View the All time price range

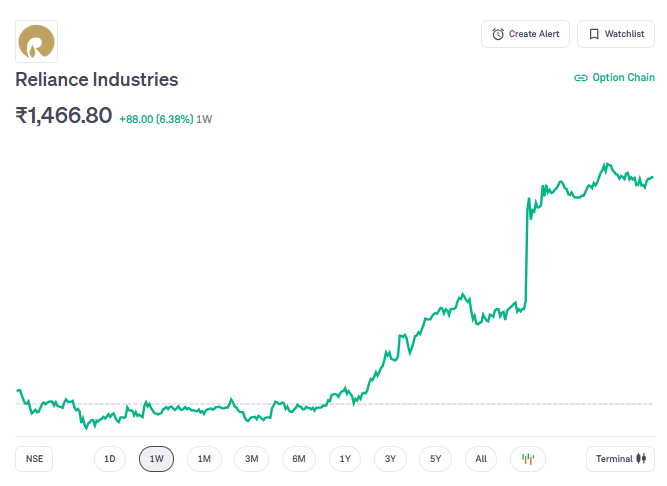(x=481, y=459)
